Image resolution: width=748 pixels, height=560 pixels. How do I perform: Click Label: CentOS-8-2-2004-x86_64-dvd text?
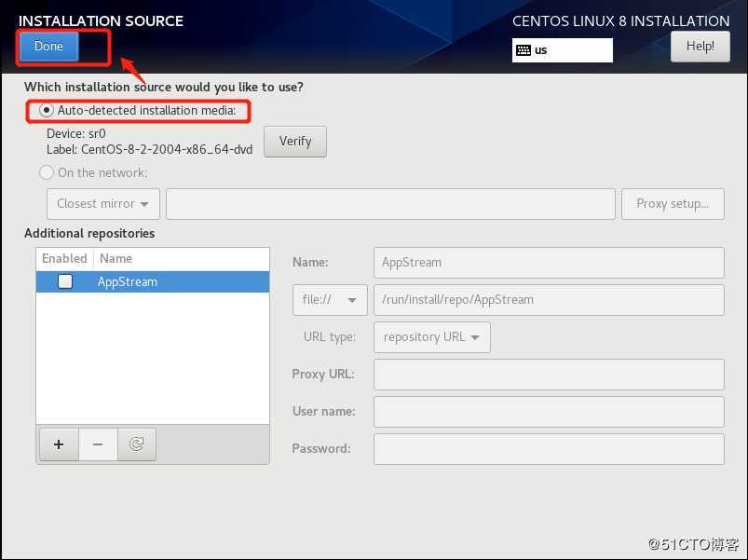click(x=149, y=150)
